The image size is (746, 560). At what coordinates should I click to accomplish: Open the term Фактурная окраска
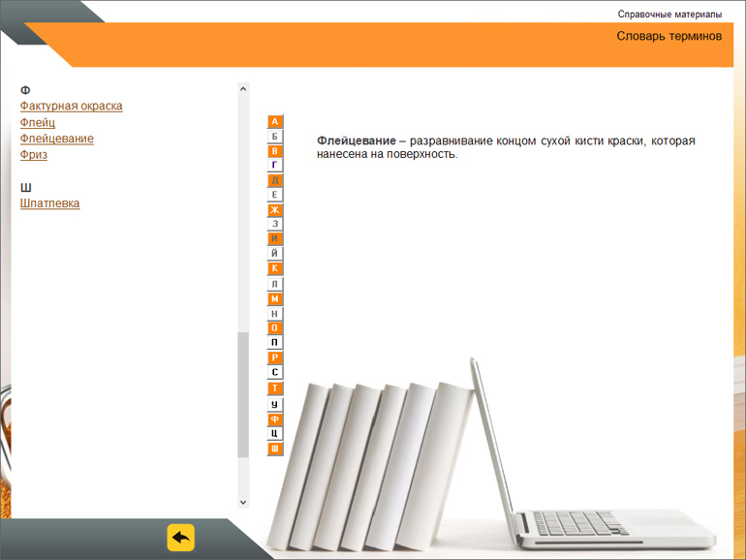71,107
